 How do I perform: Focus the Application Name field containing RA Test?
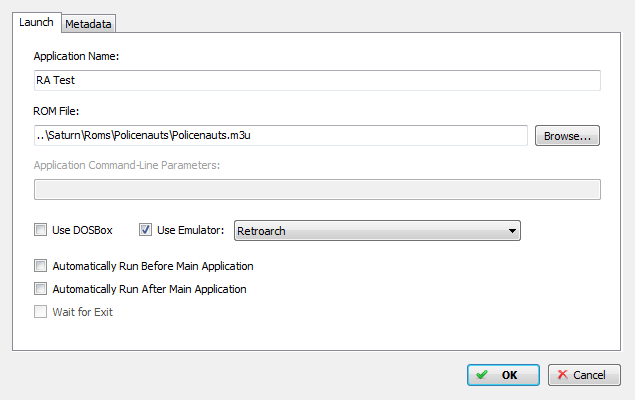pos(317,81)
